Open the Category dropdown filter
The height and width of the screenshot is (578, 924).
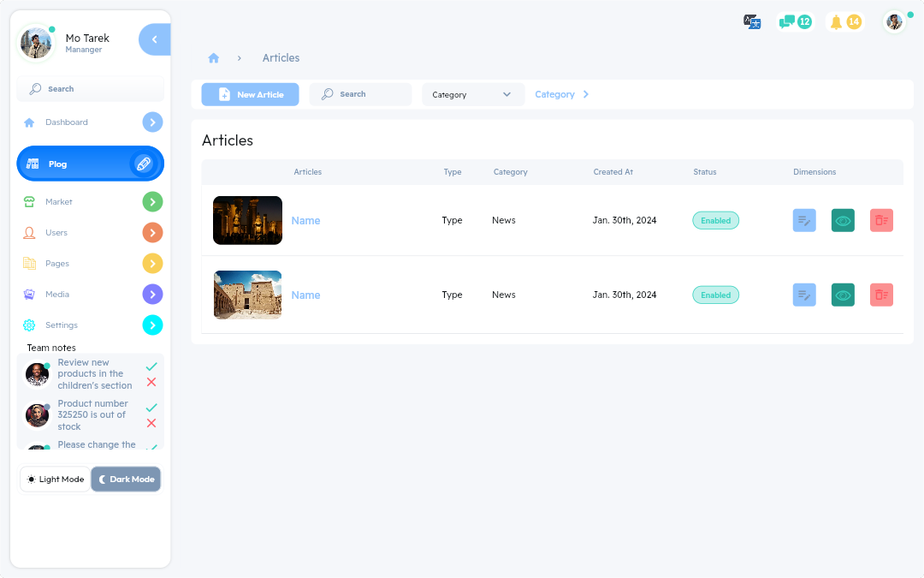click(x=472, y=94)
